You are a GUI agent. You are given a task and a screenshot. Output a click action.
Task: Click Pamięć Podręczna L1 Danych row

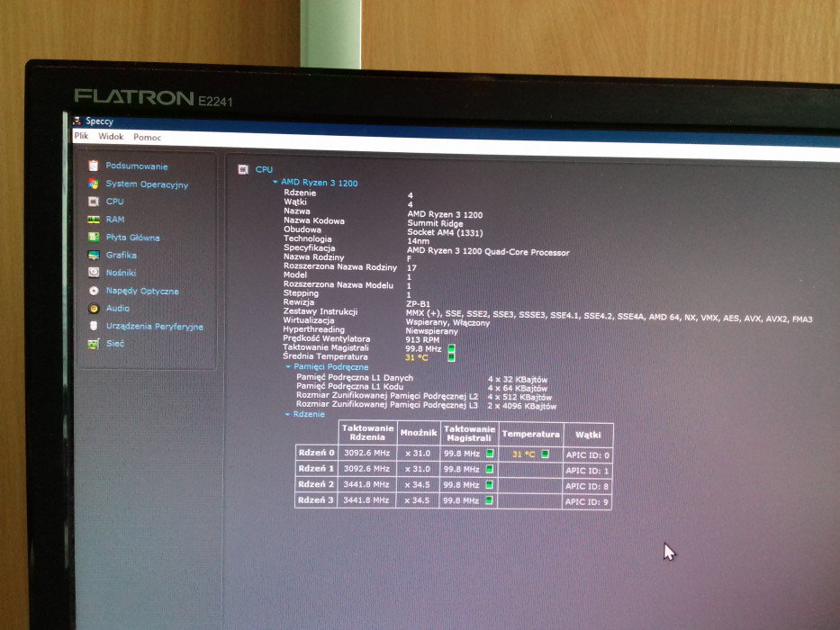tap(421, 378)
